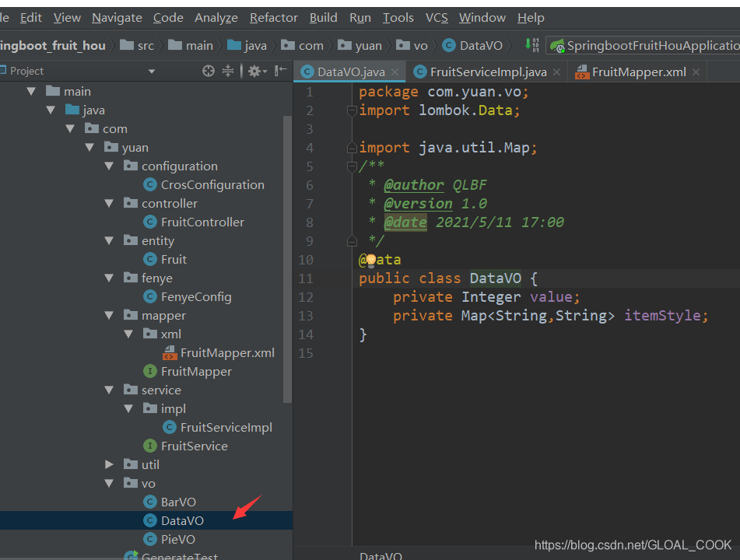Click the FruitMapper interface icon
This screenshot has height=560, width=740.
(149, 371)
